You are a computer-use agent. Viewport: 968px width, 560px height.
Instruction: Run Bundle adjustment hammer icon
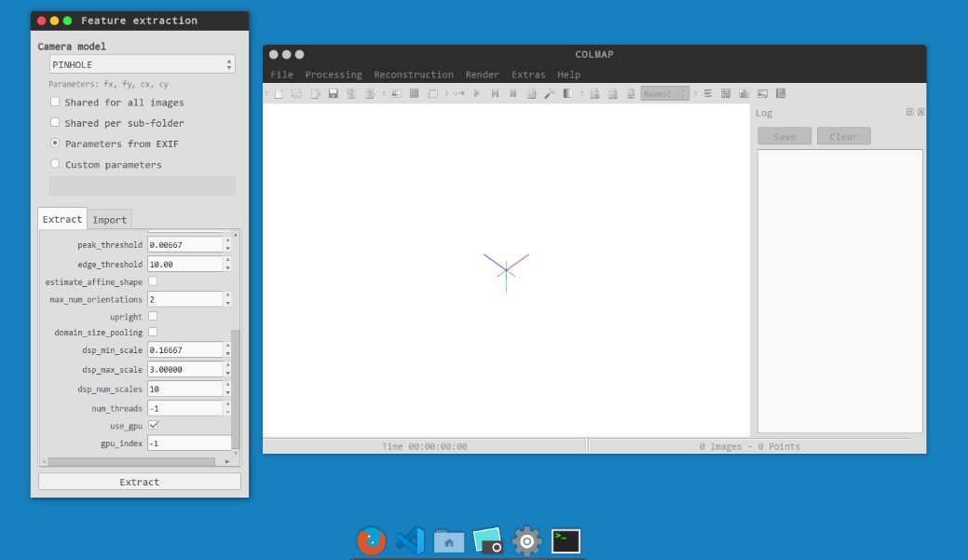(x=550, y=93)
